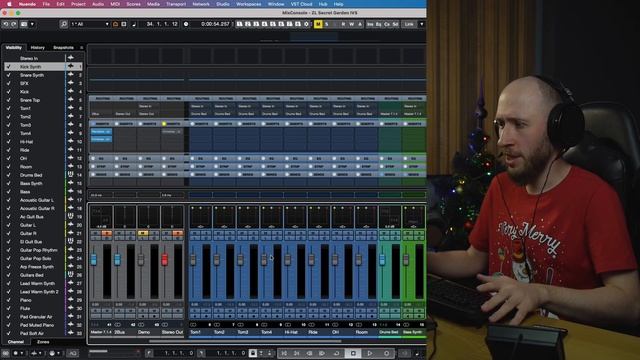Switch to the Zones tab
This screenshot has height=360, width=640.
tap(43, 342)
